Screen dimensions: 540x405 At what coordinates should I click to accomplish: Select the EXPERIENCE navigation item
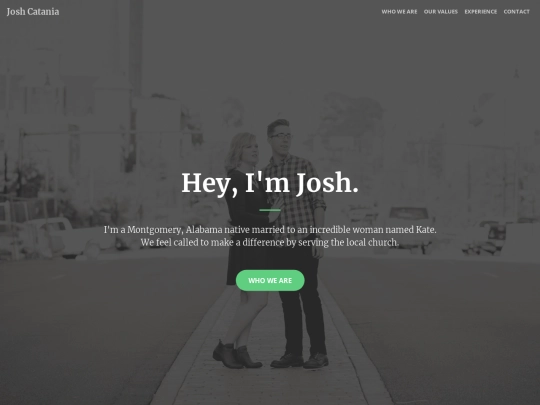(x=481, y=12)
